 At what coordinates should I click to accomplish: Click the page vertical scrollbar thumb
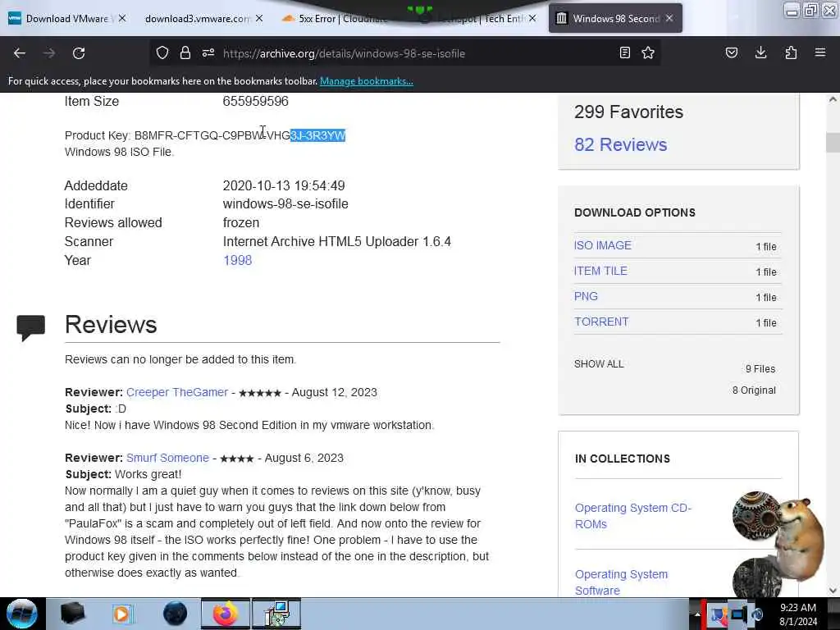[x=833, y=142]
